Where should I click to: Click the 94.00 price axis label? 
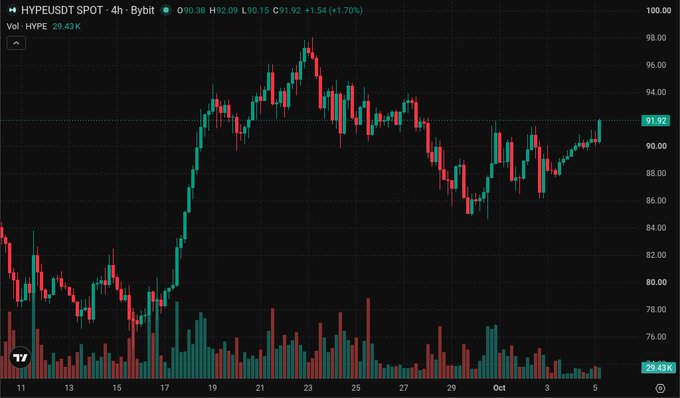(656, 92)
